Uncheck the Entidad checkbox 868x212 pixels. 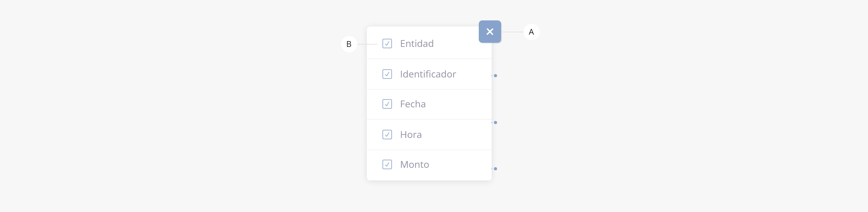point(387,43)
